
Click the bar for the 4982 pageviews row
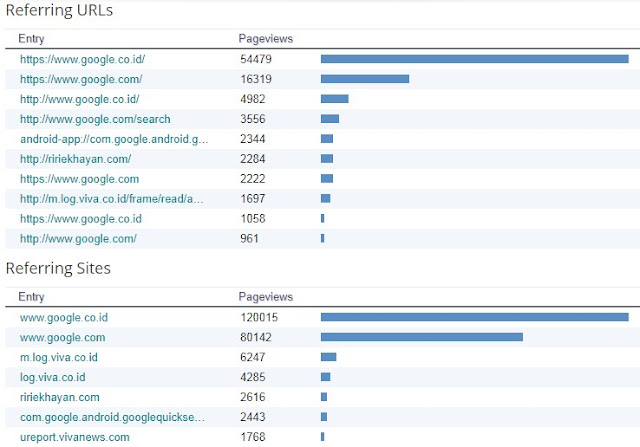coord(335,99)
